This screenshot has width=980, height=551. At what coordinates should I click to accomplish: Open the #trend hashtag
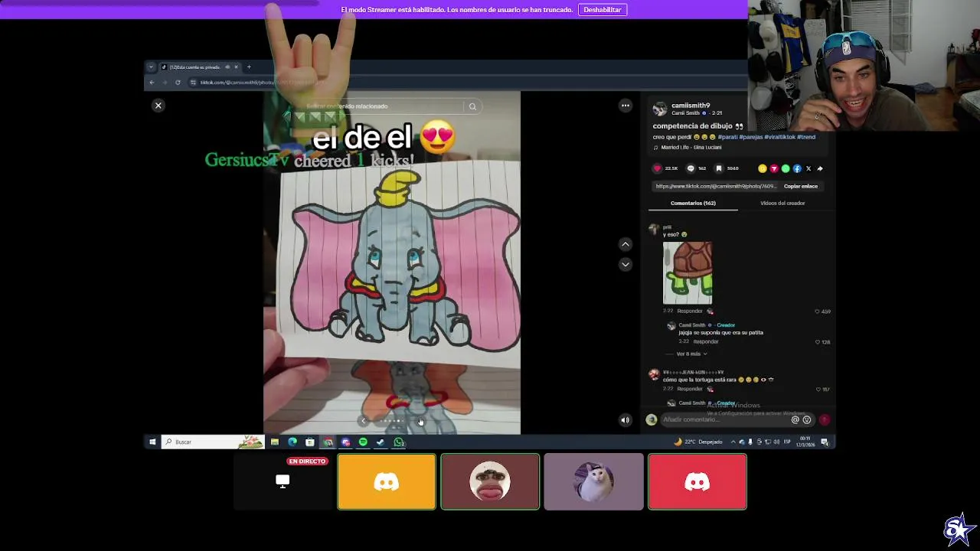pyautogui.click(x=806, y=137)
